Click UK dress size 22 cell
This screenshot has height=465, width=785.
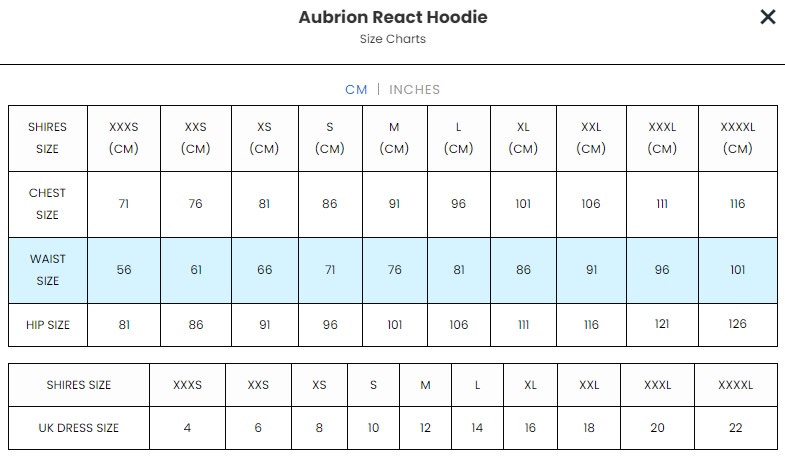(x=735, y=428)
